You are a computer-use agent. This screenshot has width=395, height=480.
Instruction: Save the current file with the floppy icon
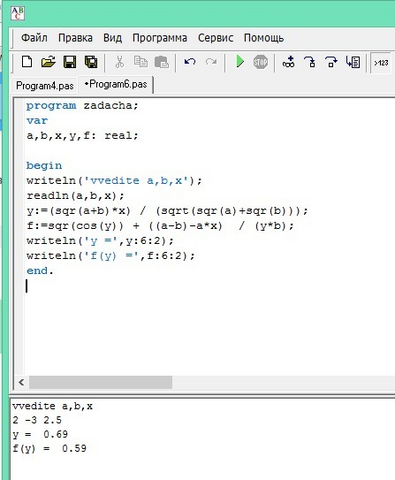click(x=70, y=62)
